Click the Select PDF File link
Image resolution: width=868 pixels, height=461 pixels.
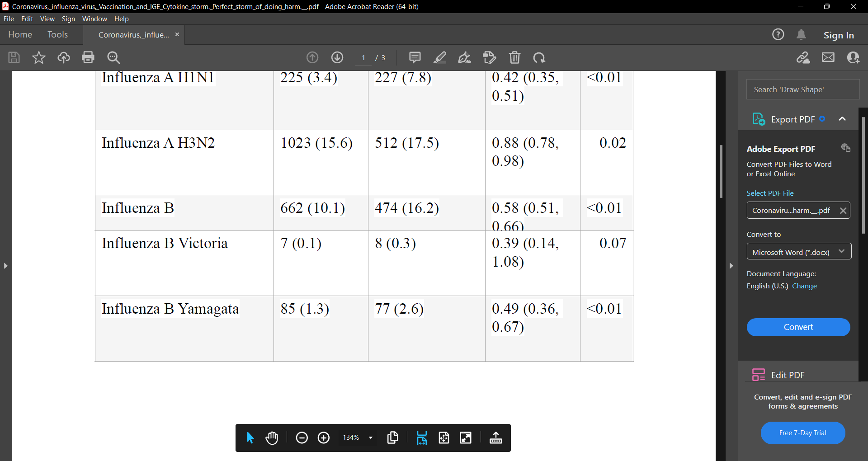[x=770, y=193]
